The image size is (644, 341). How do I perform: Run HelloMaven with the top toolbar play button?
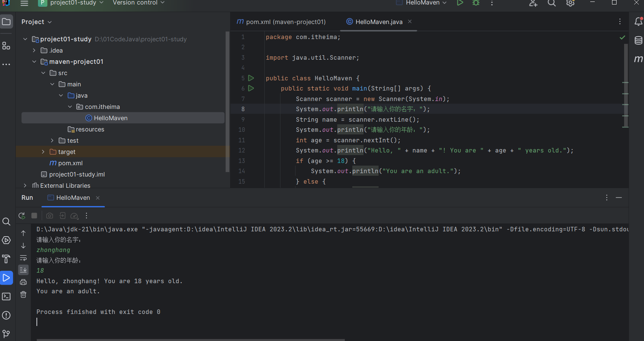click(x=460, y=3)
